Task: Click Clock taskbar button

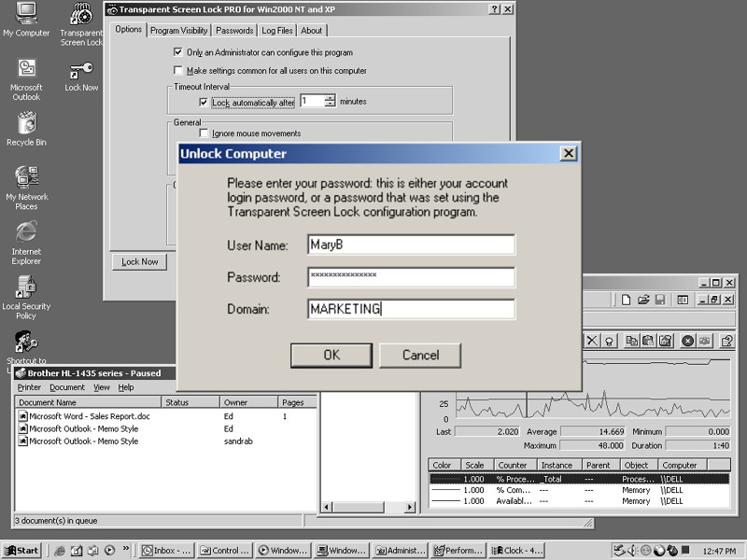Action: (x=517, y=551)
